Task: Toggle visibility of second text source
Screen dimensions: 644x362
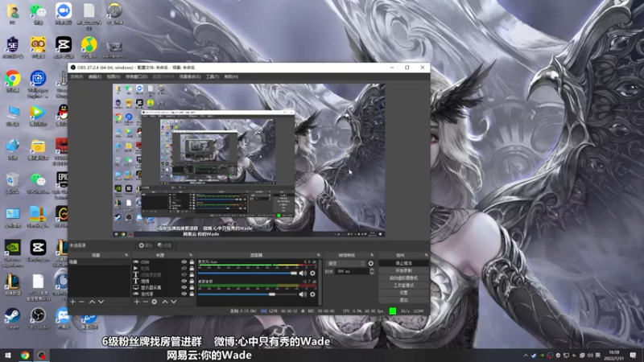Action: point(184,281)
